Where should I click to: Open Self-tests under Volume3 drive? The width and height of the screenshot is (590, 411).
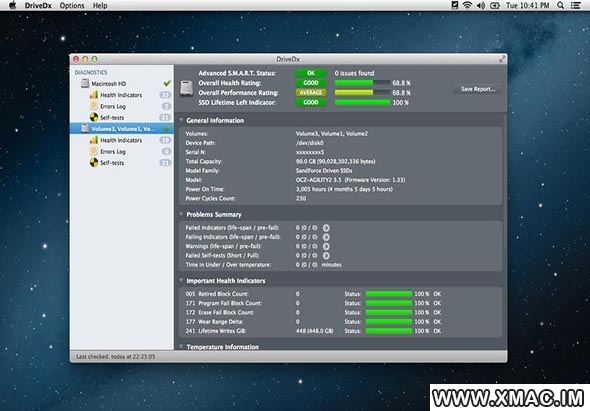112,163
